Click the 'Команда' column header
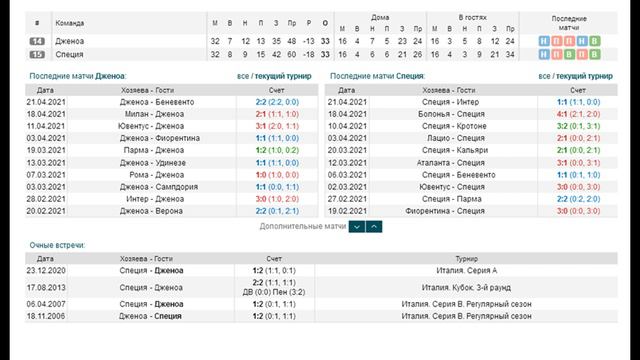640x360 pixels. [x=70, y=23]
